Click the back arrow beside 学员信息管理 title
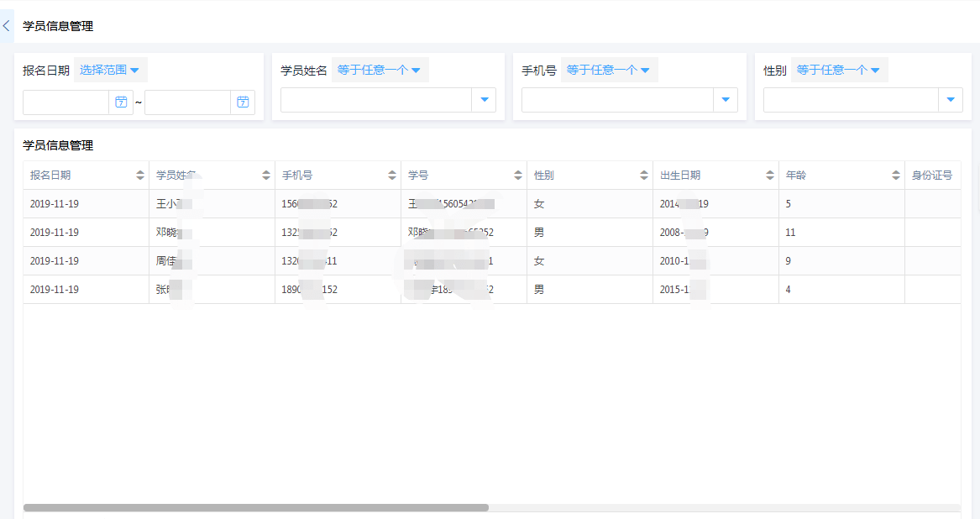Image resolution: width=980 pixels, height=519 pixels. click(x=6, y=25)
